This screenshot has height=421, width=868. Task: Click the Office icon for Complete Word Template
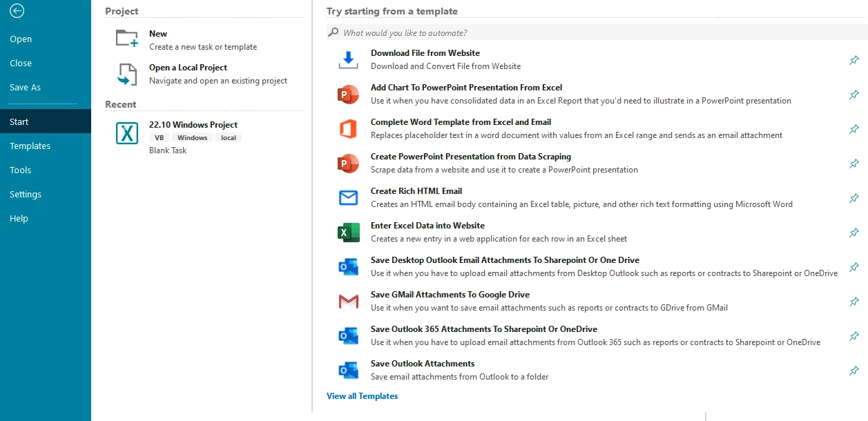pos(349,128)
